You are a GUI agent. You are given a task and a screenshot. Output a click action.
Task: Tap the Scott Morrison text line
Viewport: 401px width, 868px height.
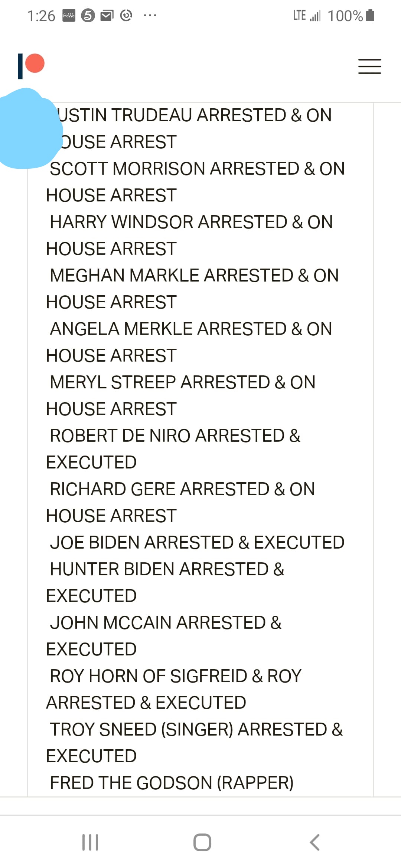pyautogui.click(x=197, y=169)
